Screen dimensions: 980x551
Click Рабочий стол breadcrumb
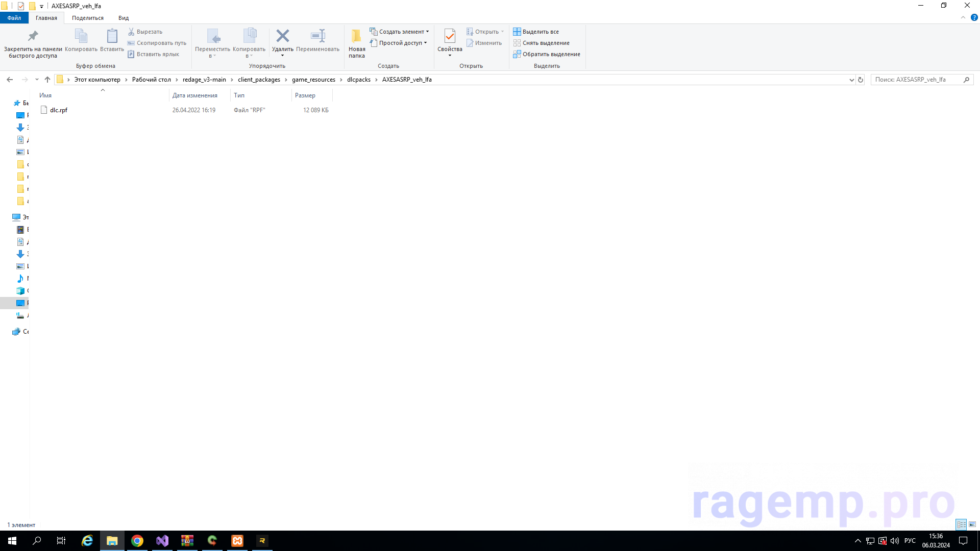[x=152, y=80]
